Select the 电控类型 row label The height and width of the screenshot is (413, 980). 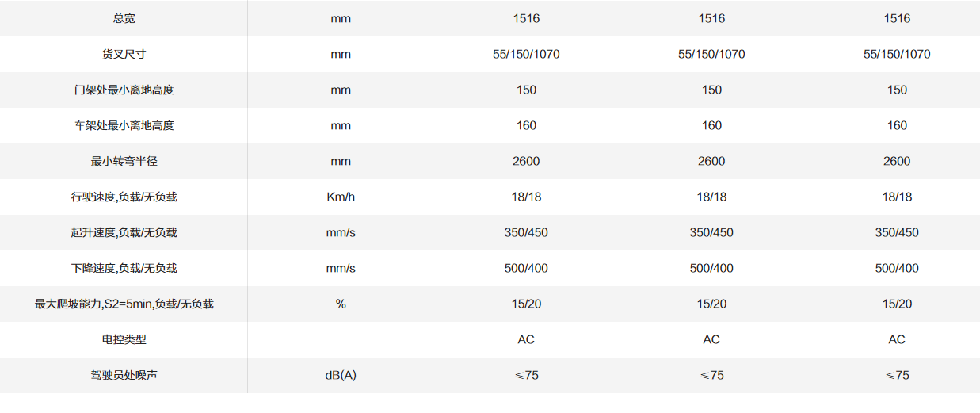(124, 339)
